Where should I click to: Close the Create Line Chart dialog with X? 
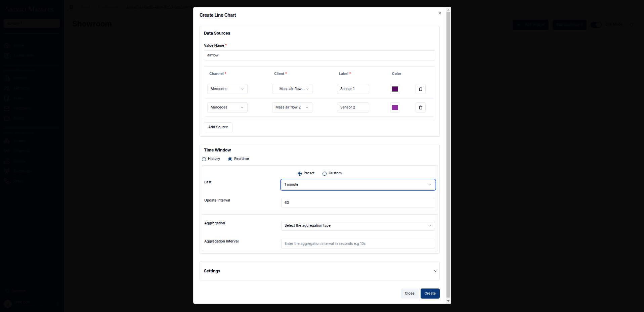click(x=439, y=13)
